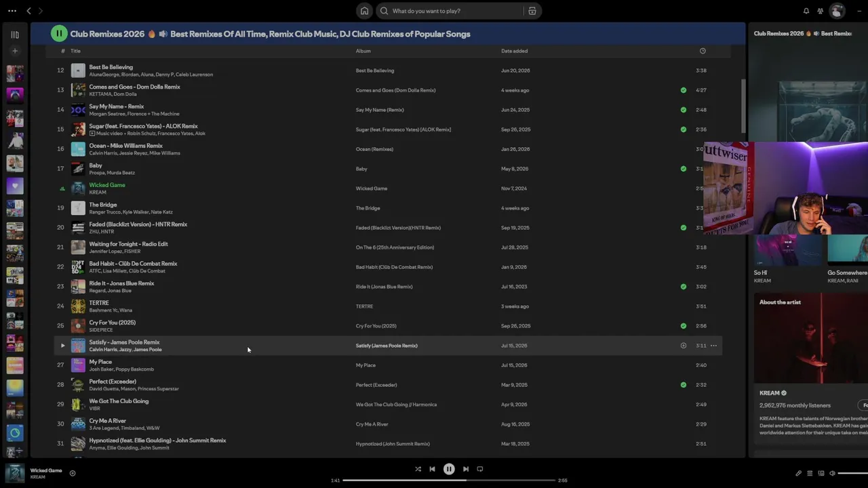Toggle saved checkmark for Perfect (Exceeder)

(684, 385)
